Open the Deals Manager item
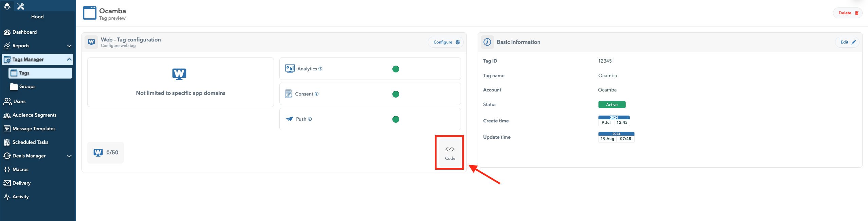 point(29,156)
